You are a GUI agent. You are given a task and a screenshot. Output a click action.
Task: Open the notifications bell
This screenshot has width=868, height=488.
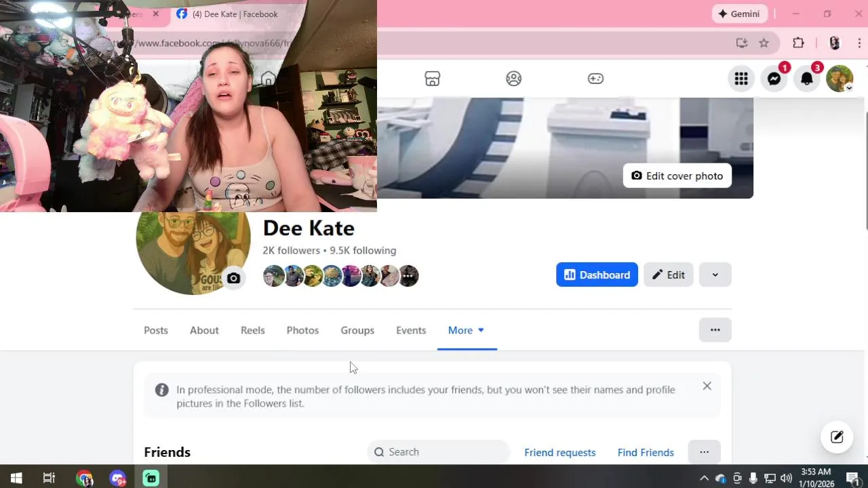pyautogui.click(x=806, y=79)
